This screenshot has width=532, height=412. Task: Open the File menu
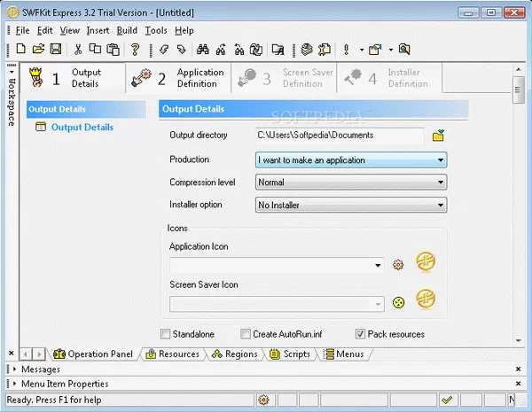[x=22, y=30]
